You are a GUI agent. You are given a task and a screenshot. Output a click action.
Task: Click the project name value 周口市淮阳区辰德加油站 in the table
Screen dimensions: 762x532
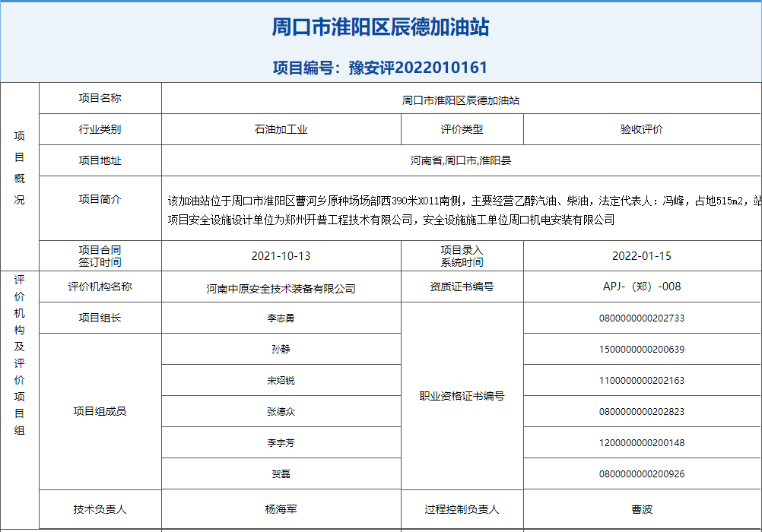[461, 100]
